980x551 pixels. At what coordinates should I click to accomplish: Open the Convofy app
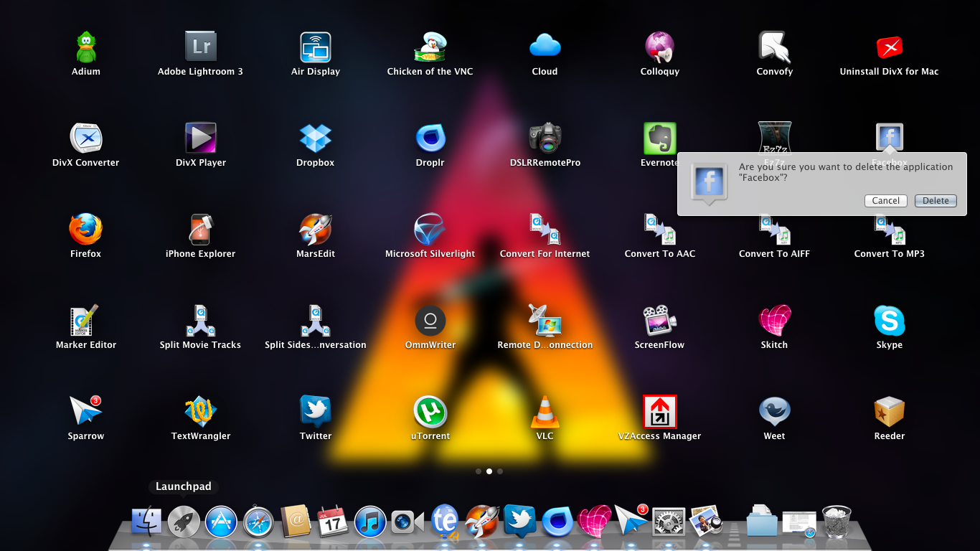[775, 47]
